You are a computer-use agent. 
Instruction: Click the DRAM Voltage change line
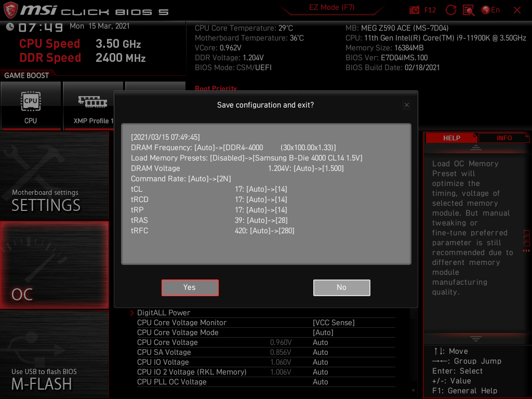pyautogui.click(x=237, y=168)
